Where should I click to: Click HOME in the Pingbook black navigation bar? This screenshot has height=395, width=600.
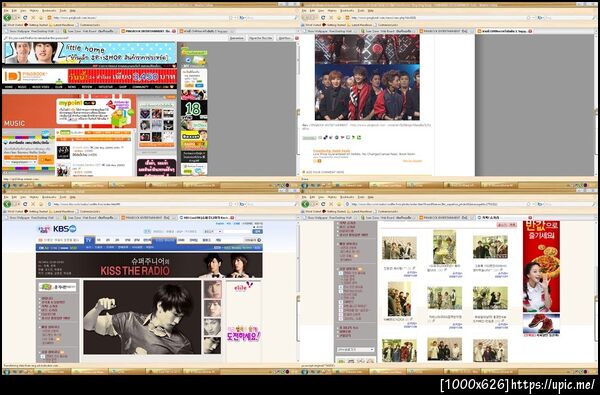9,87
